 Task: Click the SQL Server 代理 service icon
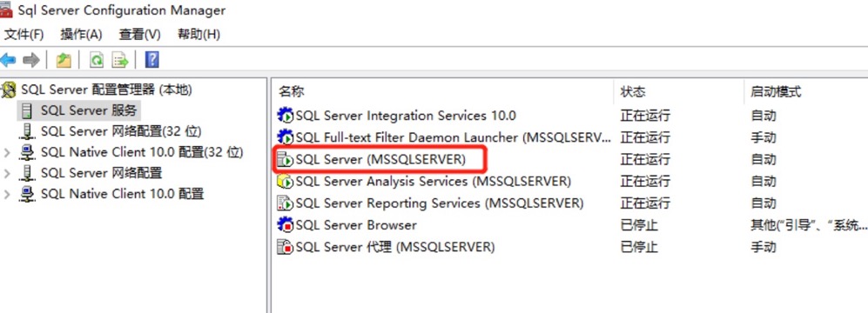click(x=285, y=247)
